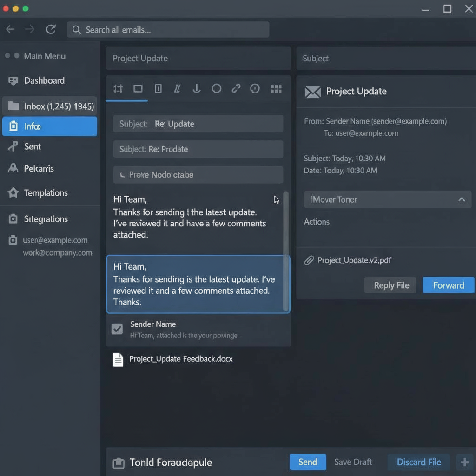Image resolution: width=476 pixels, height=476 pixels.
Task: Click the paperclip icon beside Project_Update.v2.pdf
Action: pos(309,260)
